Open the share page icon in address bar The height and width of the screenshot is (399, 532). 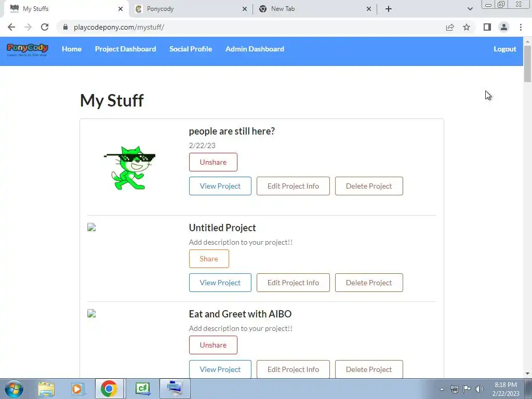pos(450,27)
